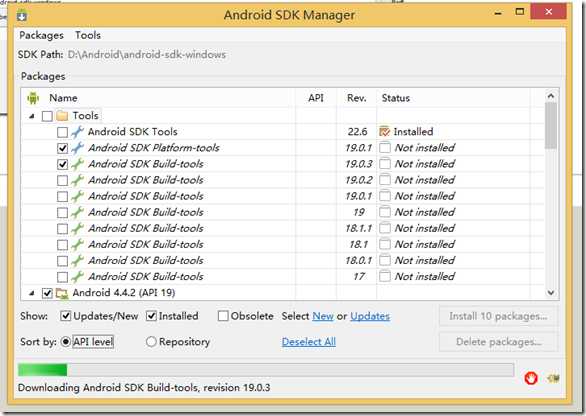Click wrench icon of Android SDK Tools

click(x=77, y=132)
